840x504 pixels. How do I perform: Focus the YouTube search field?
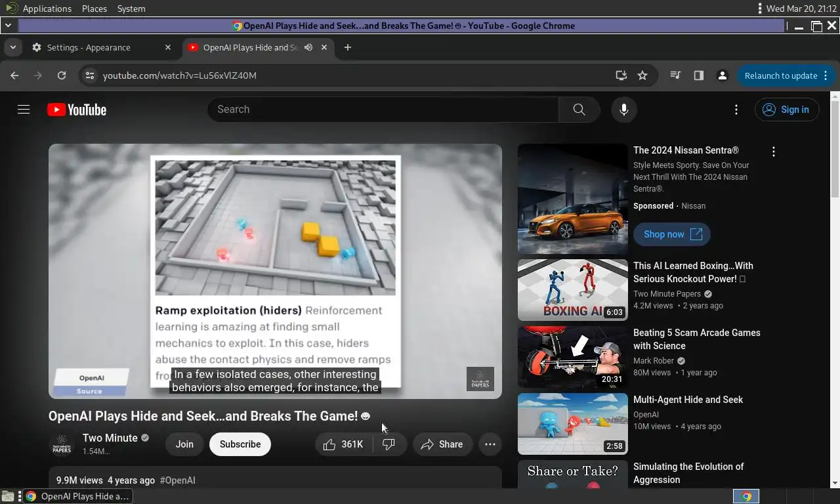(x=383, y=110)
